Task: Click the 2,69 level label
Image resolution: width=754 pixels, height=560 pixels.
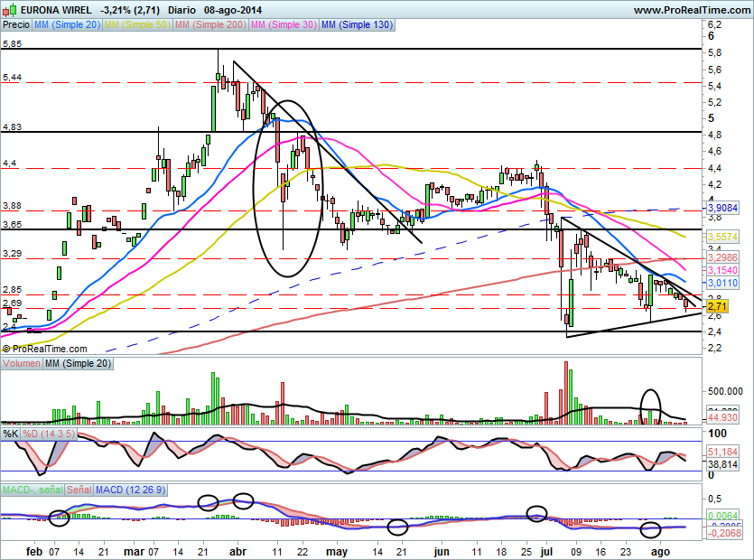Action: (x=12, y=303)
